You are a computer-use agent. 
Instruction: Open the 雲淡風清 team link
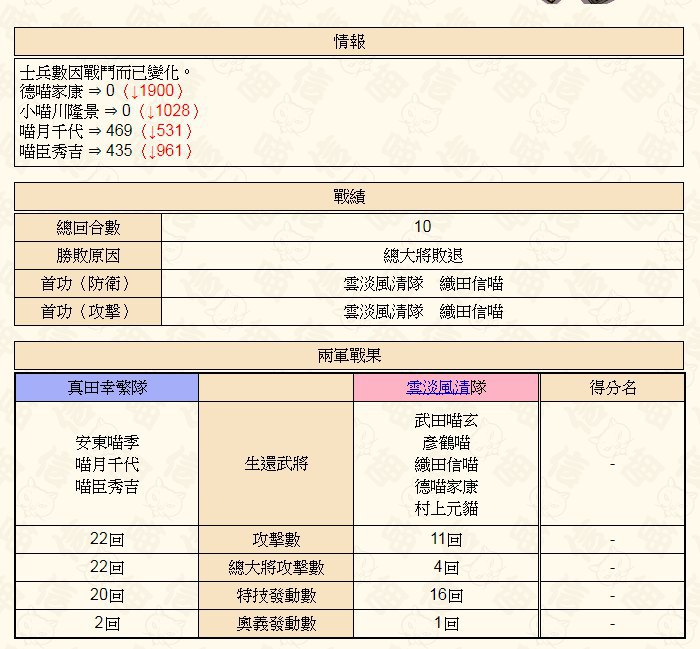click(x=438, y=387)
